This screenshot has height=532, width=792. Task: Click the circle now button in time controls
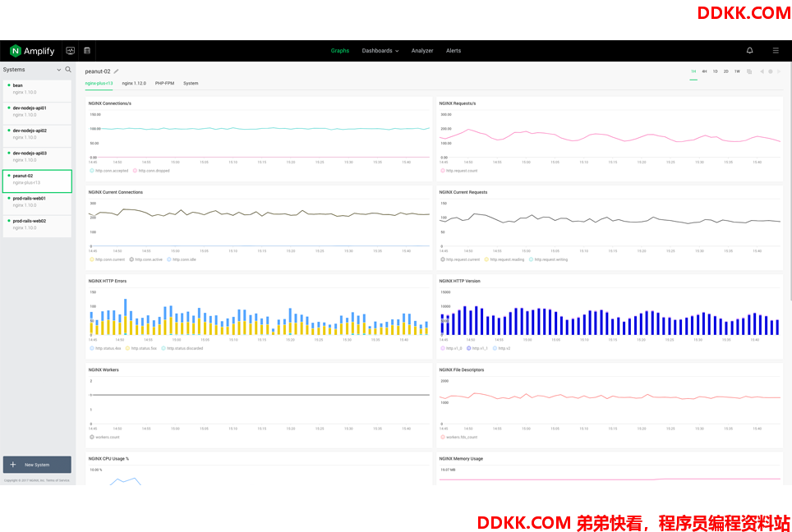[771, 71]
